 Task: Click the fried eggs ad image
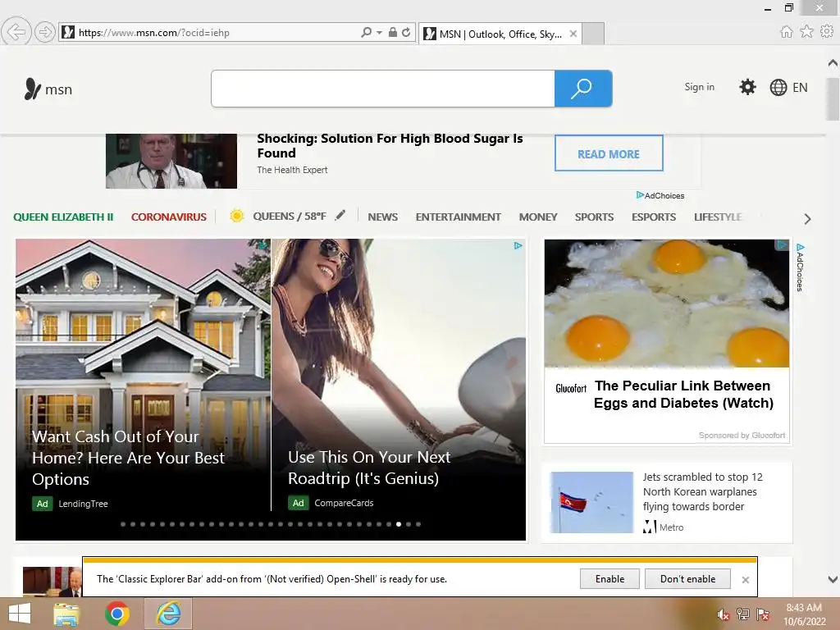(x=666, y=304)
